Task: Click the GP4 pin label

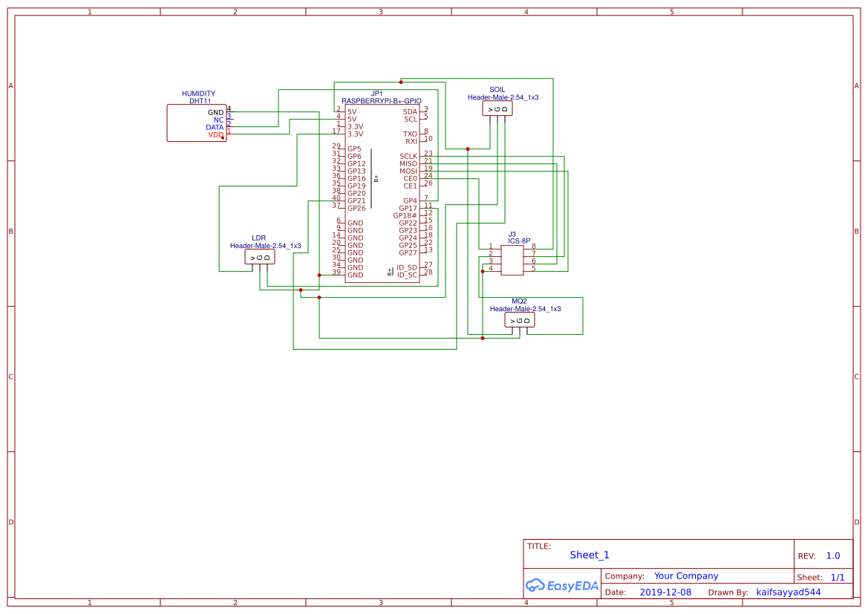Action: pyautogui.click(x=410, y=201)
